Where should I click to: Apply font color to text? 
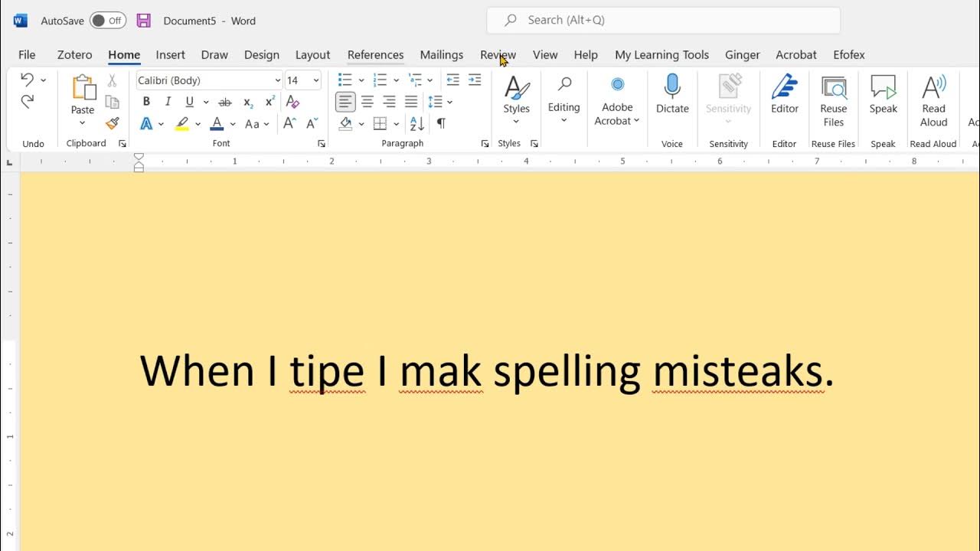tap(217, 123)
